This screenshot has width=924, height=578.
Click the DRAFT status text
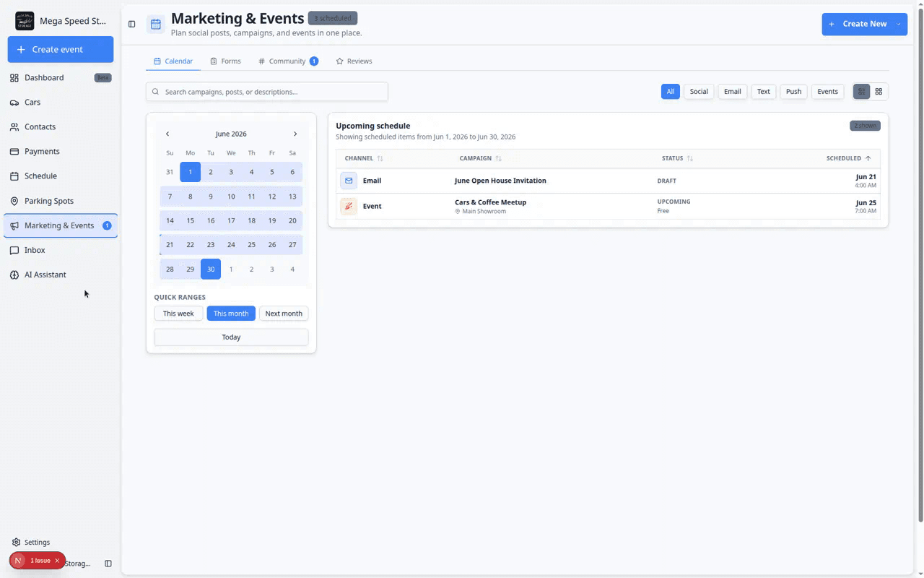[666, 181]
